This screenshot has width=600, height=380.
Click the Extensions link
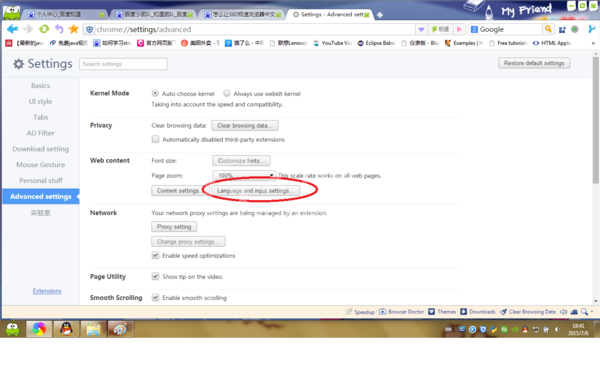click(47, 291)
